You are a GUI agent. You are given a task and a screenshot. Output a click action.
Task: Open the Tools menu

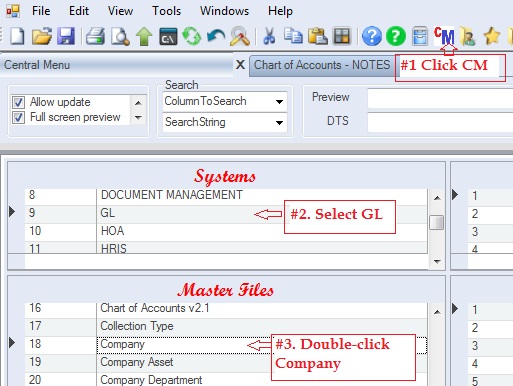166,11
